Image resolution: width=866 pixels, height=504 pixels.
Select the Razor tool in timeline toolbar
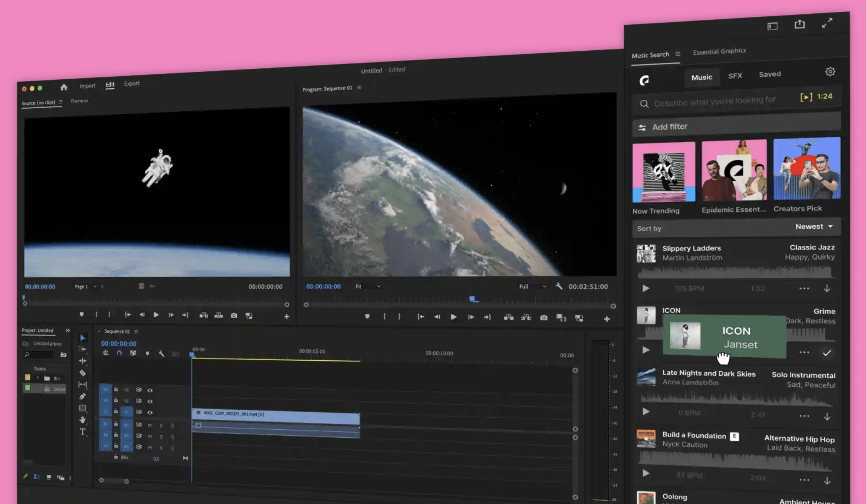83,373
